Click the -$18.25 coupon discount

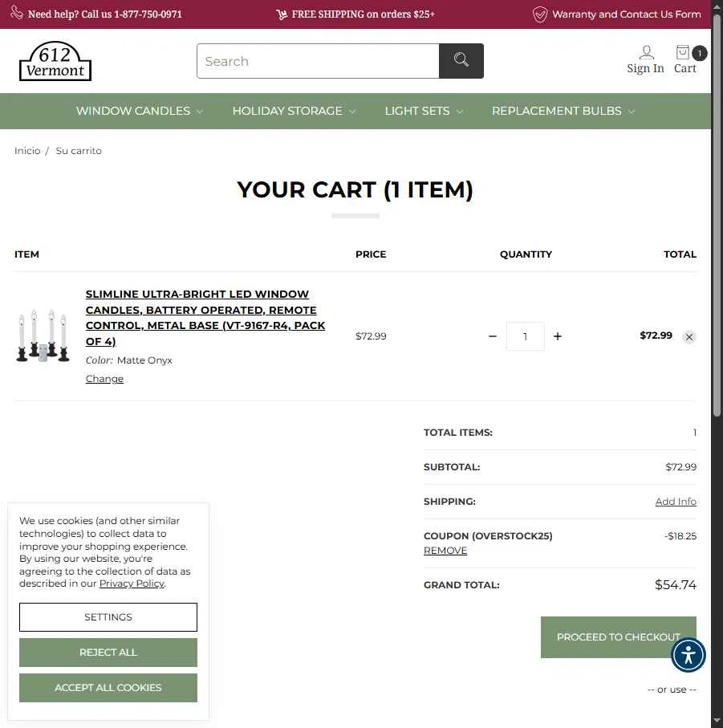pos(680,536)
